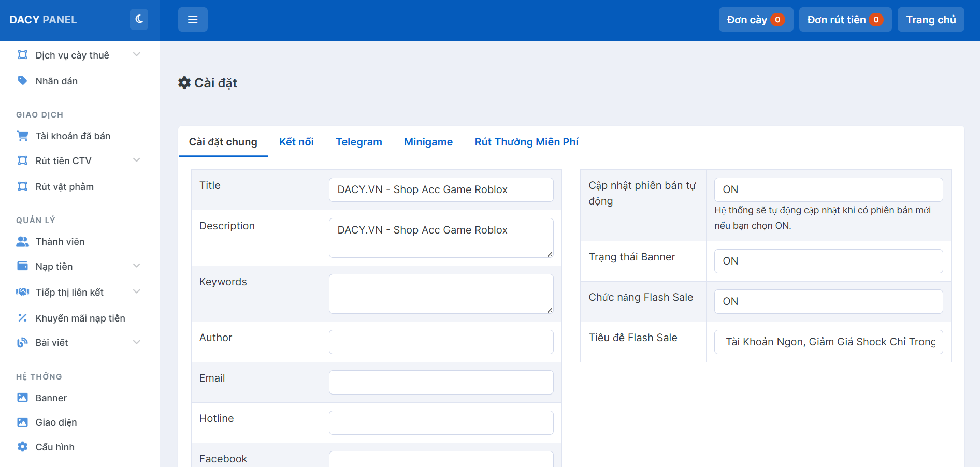
Task: Click the Dịch vụ cày thuê sidebar icon
Action: pyautogui.click(x=22, y=55)
